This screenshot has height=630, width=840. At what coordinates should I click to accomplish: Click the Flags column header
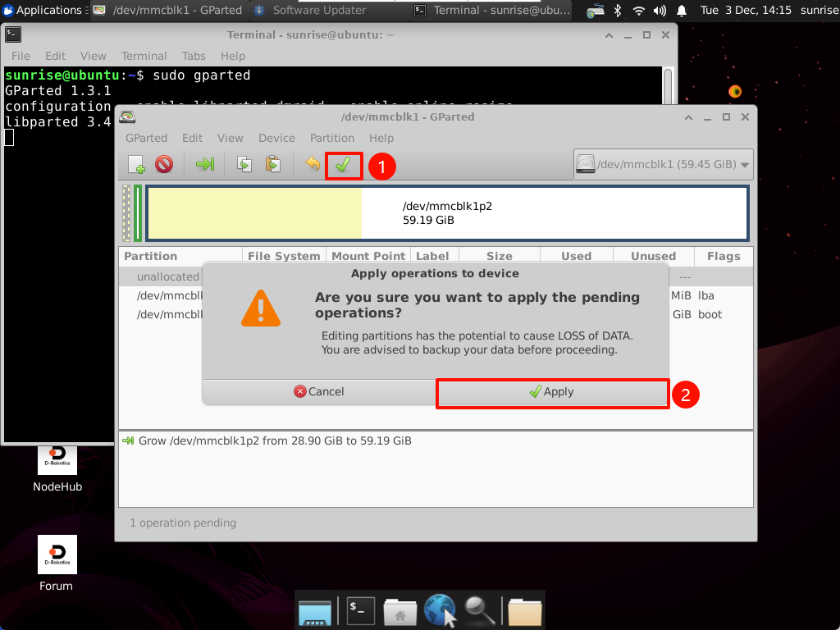point(724,256)
